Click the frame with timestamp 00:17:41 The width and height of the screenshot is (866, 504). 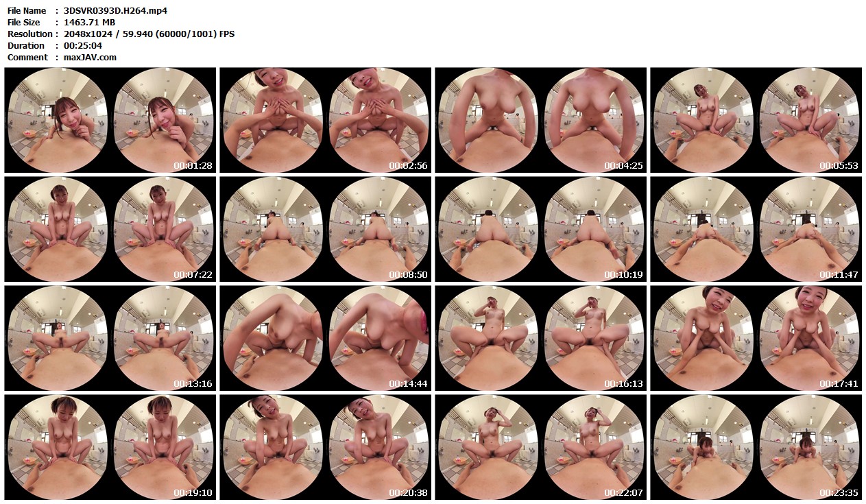tap(756, 338)
